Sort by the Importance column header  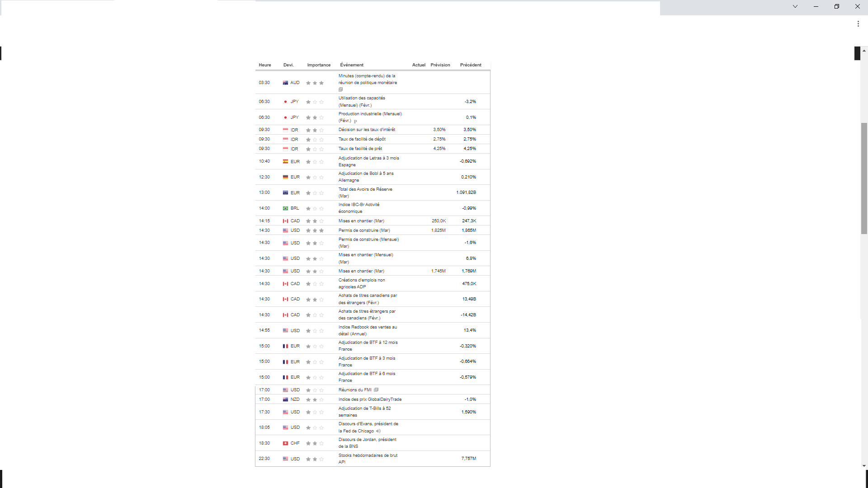point(319,65)
